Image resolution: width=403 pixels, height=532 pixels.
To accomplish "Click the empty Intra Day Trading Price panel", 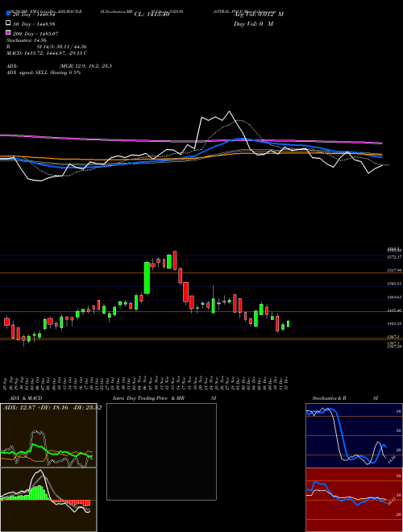I will click(x=161, y=451).
